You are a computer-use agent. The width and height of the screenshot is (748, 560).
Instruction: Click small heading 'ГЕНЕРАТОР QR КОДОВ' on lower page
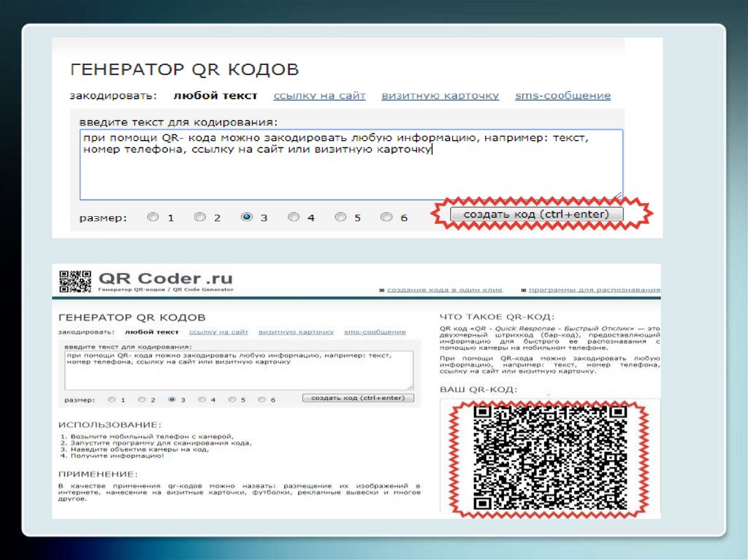click(x=131, y=317)
